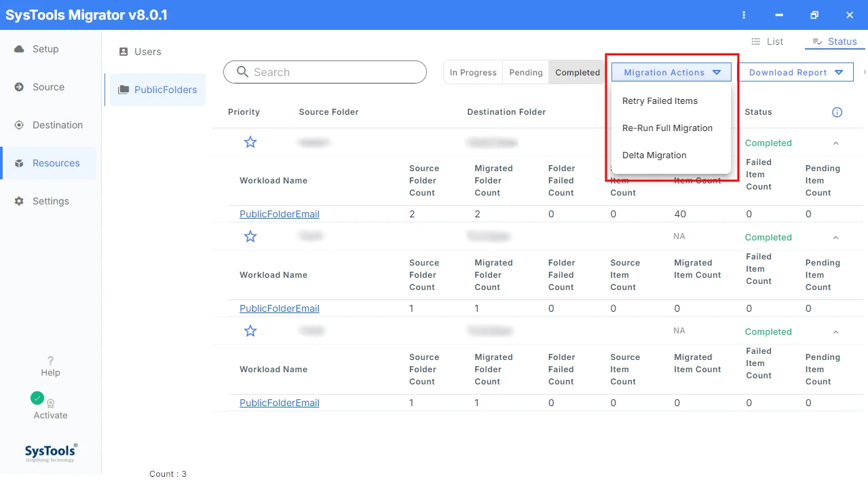Image resolution: width=868 pixels, height=489 pixels.
Task: Click the third row Completed status
Action: [x=768, y=332]
